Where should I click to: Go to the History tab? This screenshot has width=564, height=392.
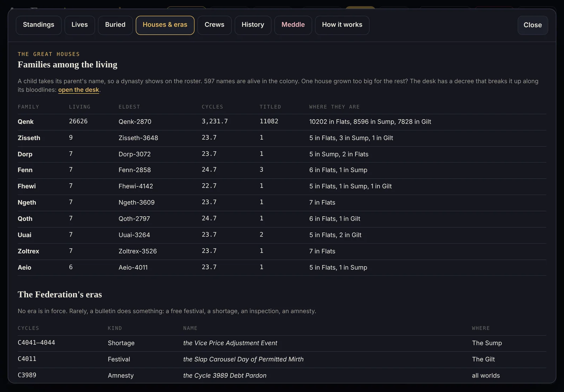click(253, 25)
